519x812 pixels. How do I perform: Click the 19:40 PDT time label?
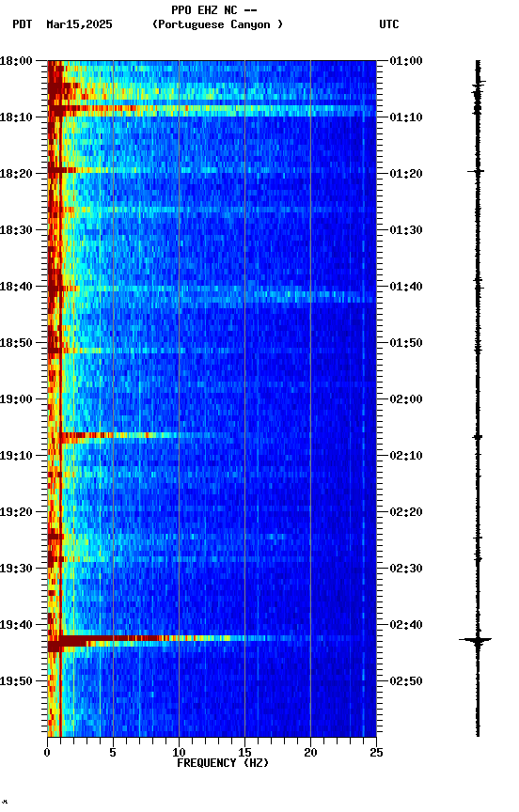click(16, 625)
